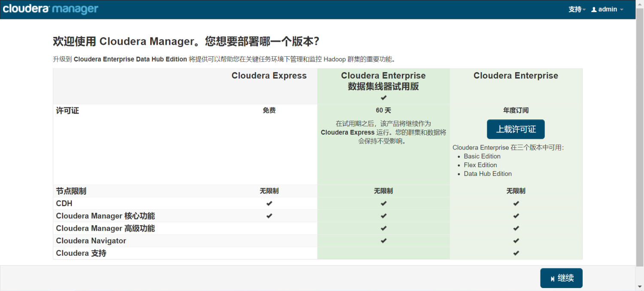Click Data Hub Edition list item
Image resolution: width=644 pixels, height=291 pixels.
click(x=488, y=174)
